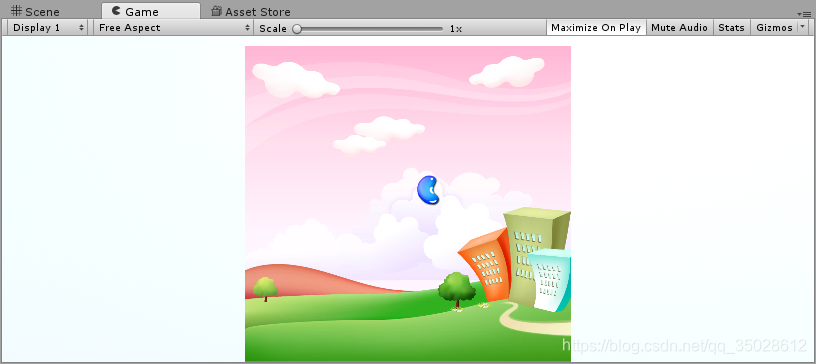Click the blue jelly bean sprite
Screen dimensions: 816x364
(428, 190)
